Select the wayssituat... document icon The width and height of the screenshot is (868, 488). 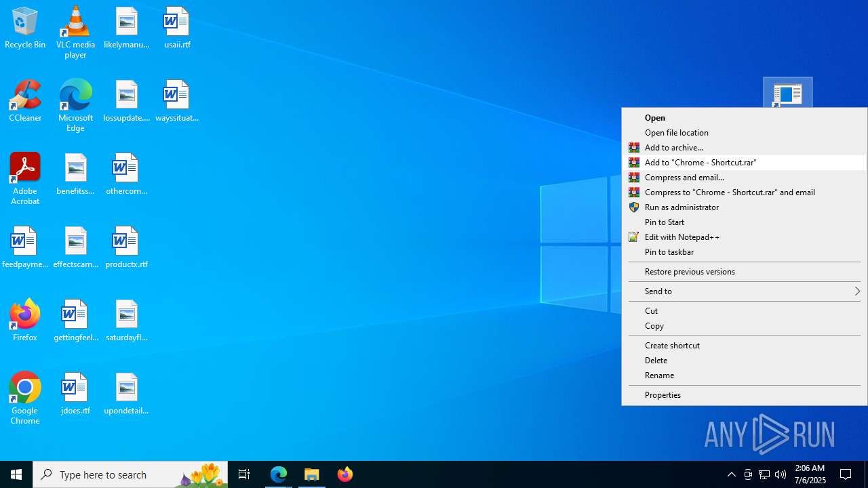coord(177,101)
